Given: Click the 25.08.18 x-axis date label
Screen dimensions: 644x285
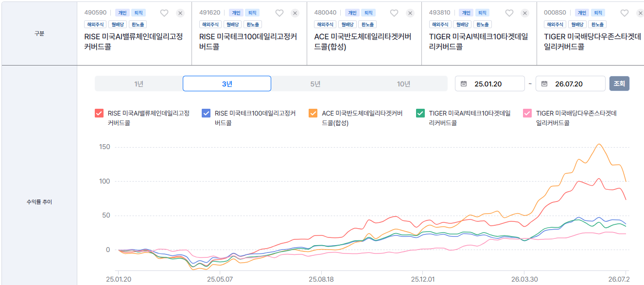Looking at the screenshot, I should [x=321, y=280].
